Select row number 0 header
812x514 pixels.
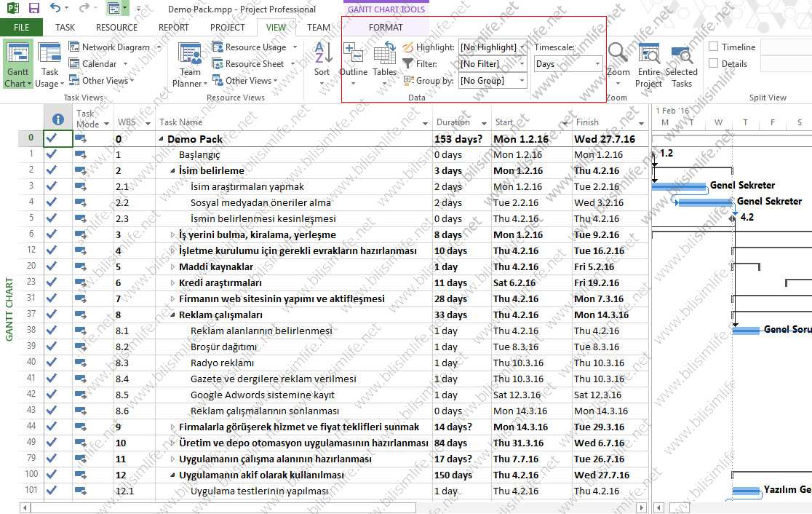[x=31, y=138]
